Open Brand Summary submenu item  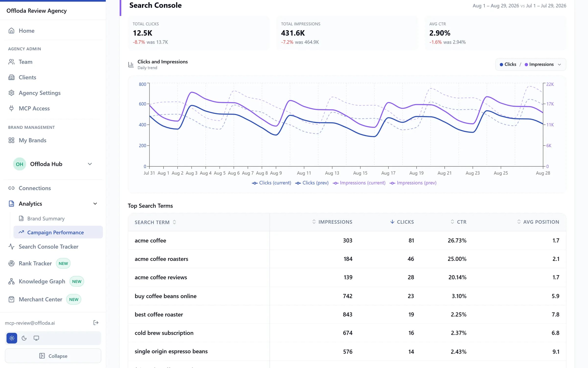click(x=58, y=218)
